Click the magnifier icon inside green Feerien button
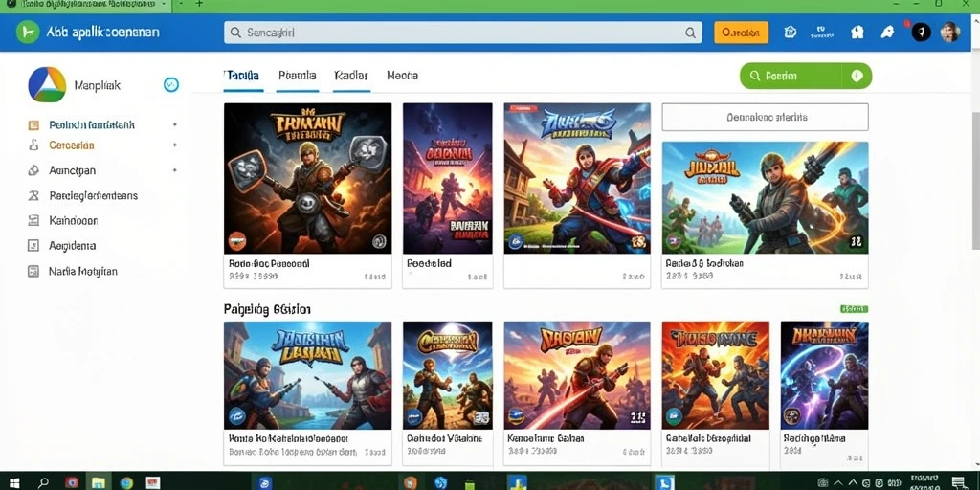 pos(755,76)
